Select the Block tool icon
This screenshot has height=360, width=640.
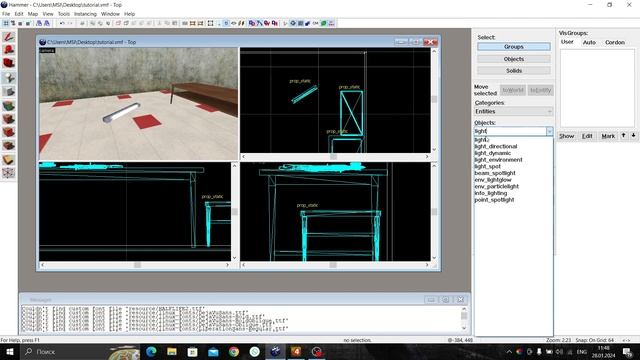[9, 91]
